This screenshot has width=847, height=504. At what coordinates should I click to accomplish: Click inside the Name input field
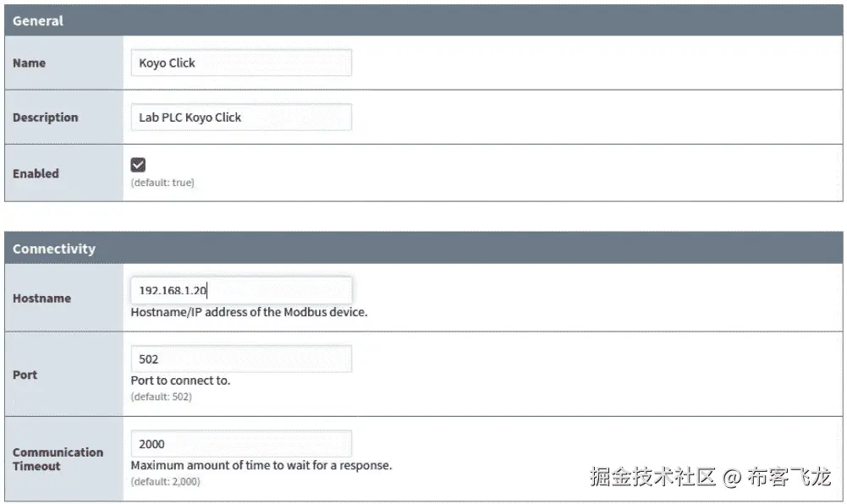point(241,63)
